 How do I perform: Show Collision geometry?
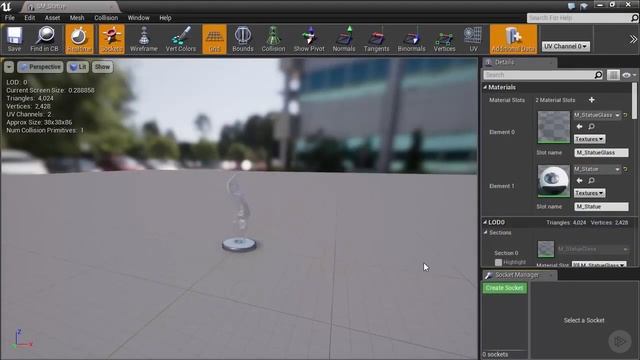(273, 39)
